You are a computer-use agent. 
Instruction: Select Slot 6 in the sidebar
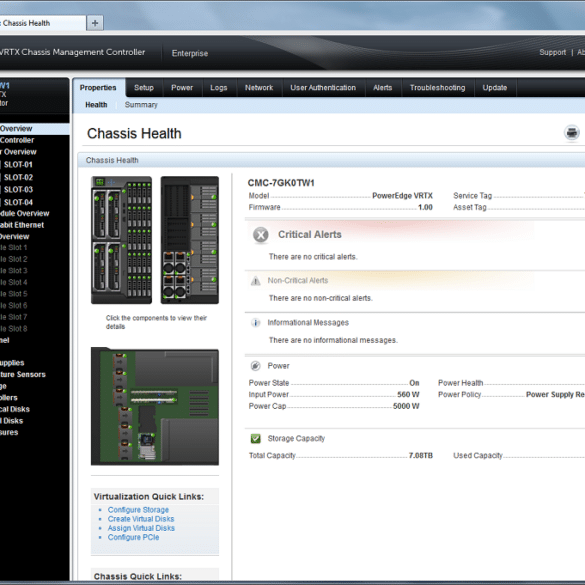click(x=13, y=305)
